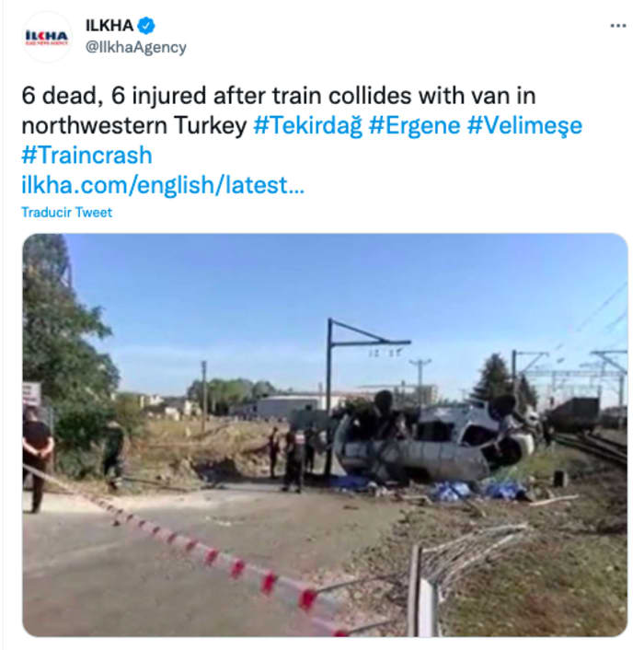Viewport: 644px width, 650px height.
Task: Click the blue verified badge icon
Action: point(145,26)
